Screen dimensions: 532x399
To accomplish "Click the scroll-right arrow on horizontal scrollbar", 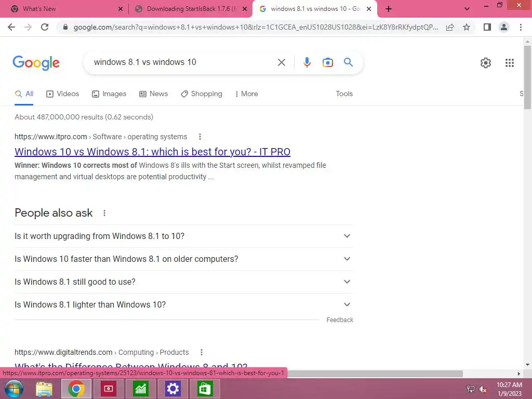I will pos(519,374).
